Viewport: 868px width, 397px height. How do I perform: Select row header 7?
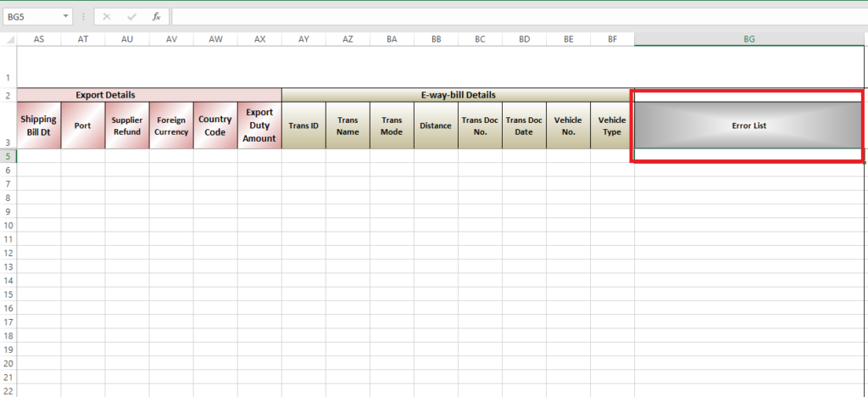8,184
